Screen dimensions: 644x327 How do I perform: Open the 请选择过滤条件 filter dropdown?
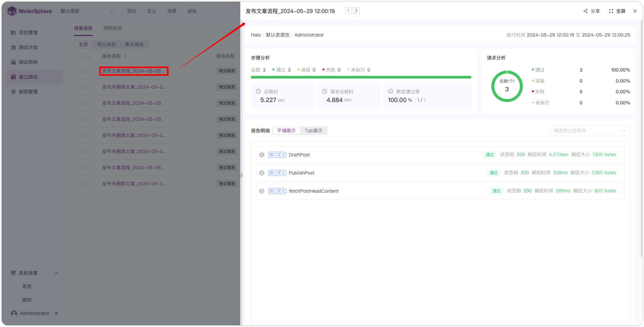pos(590,131)
